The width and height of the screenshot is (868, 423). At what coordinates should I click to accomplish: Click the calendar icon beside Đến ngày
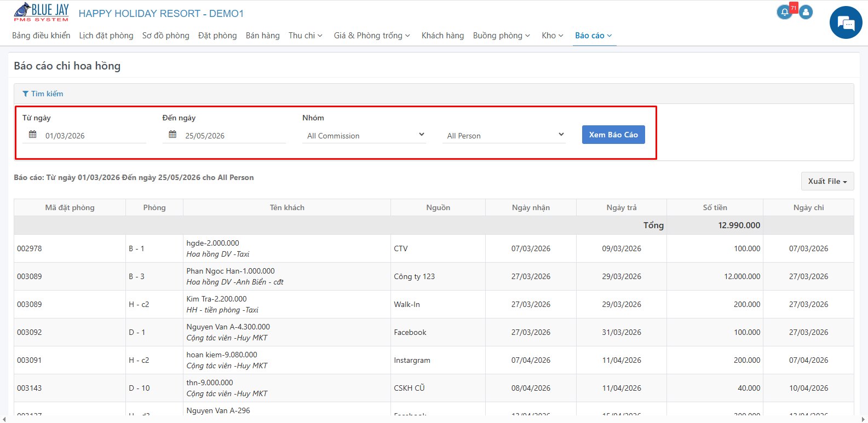pos(173,135)
